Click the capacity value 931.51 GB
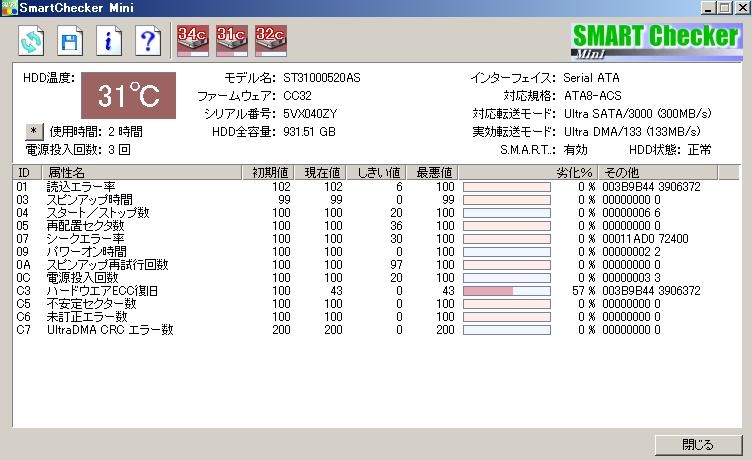 [309, 131]
